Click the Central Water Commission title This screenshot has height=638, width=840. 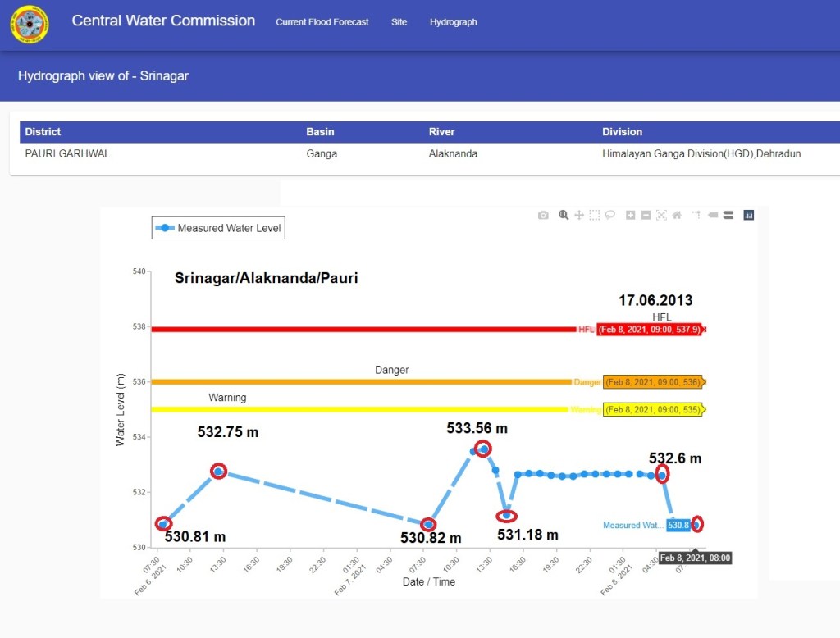163,21
